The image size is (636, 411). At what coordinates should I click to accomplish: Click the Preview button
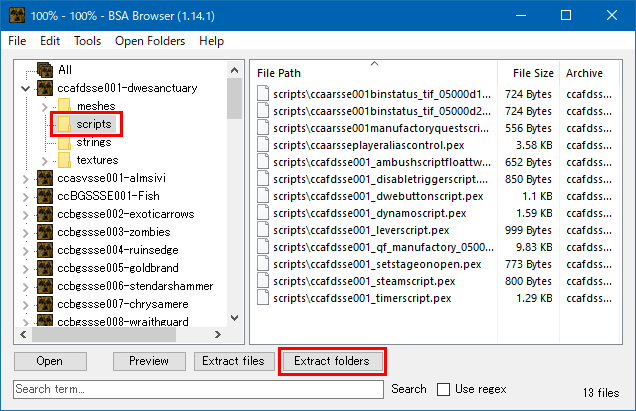pos(149,361)
